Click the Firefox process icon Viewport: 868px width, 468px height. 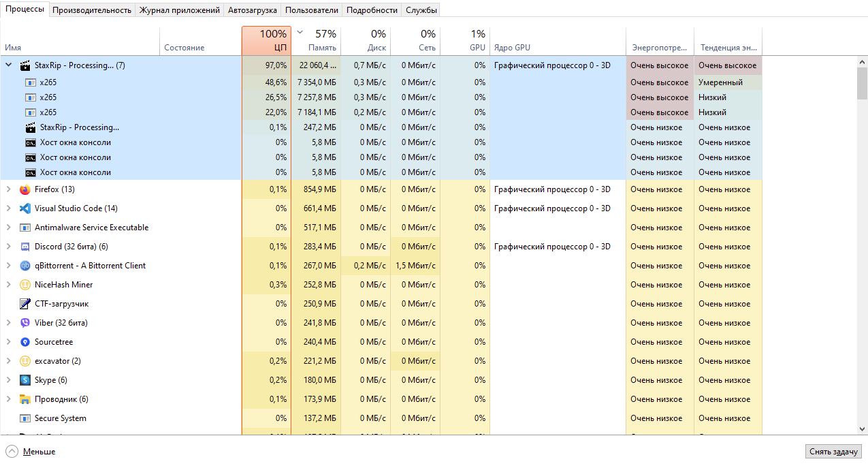coord(25,189)
